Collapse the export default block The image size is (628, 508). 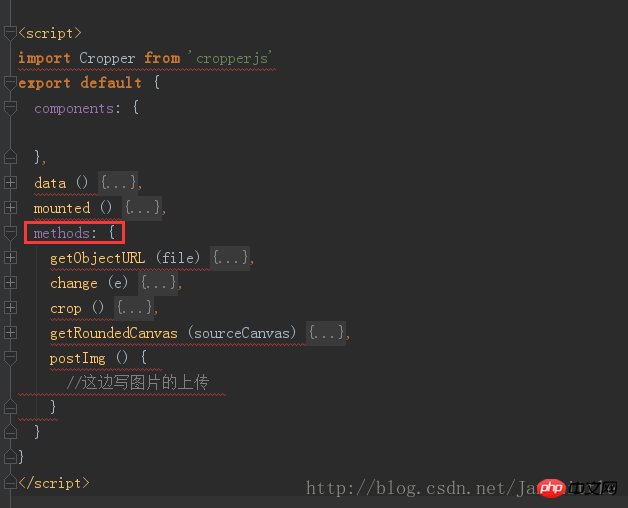click(10, 83)
